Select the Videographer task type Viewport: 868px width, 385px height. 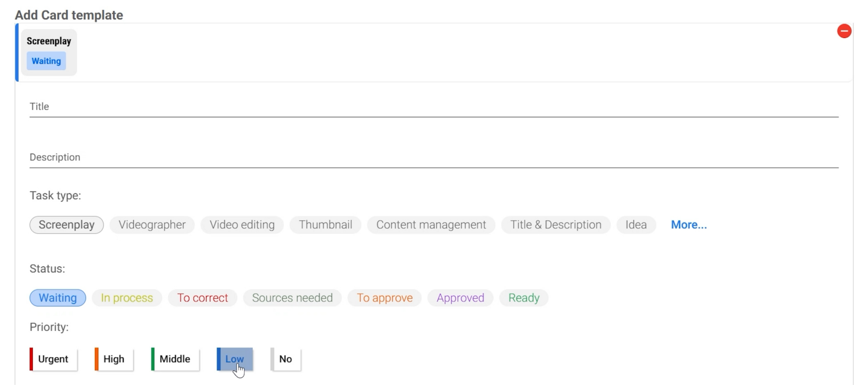(152, 225)
